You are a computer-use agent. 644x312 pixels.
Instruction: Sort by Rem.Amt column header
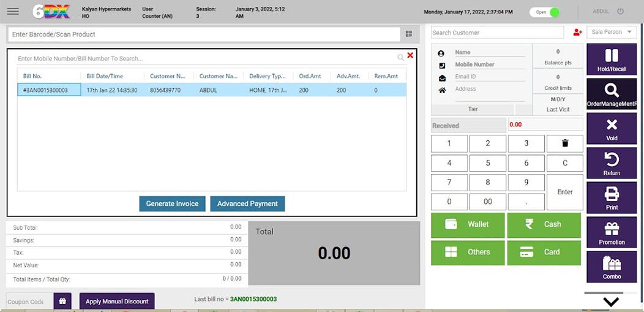click(x=387, y=76)
